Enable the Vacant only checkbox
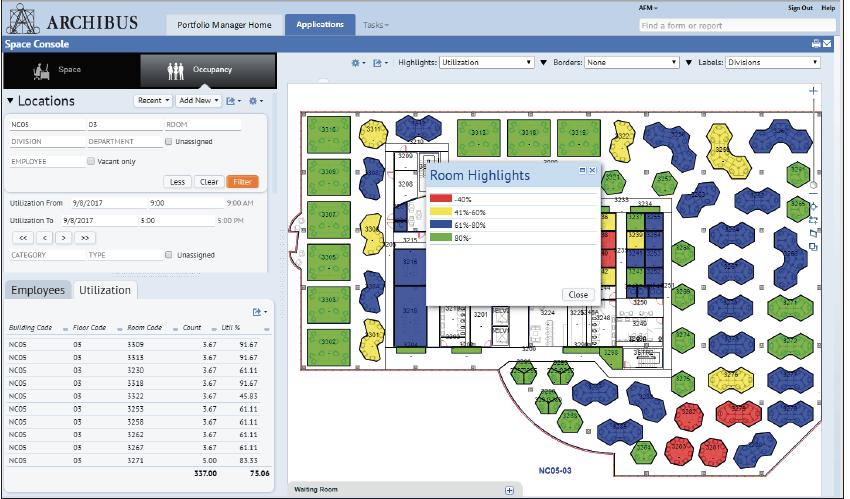 [91, 161]
